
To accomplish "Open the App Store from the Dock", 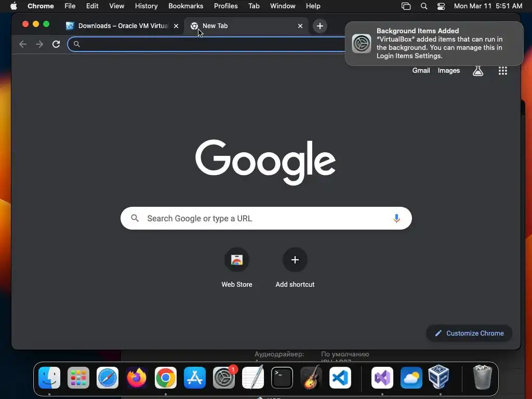I will coord(195,378).
